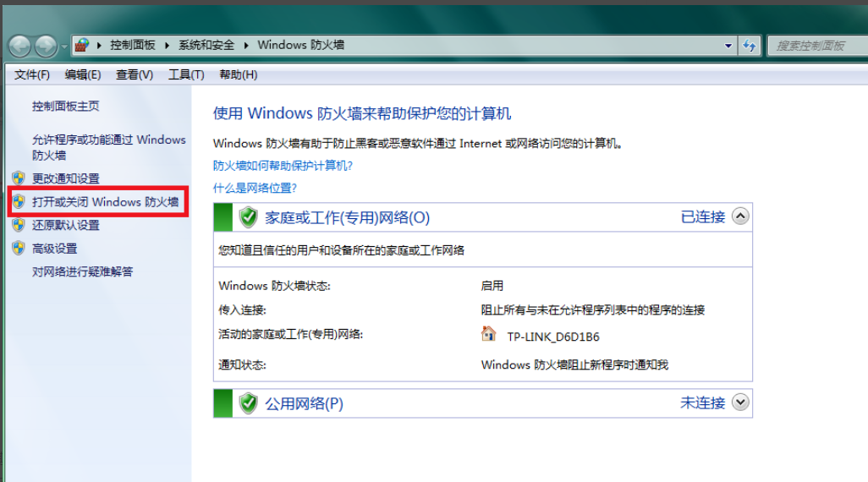Click green shield icon for 家庭或工作(专用)网络
This screenshot has width=868, height=482.
(248, 217)
